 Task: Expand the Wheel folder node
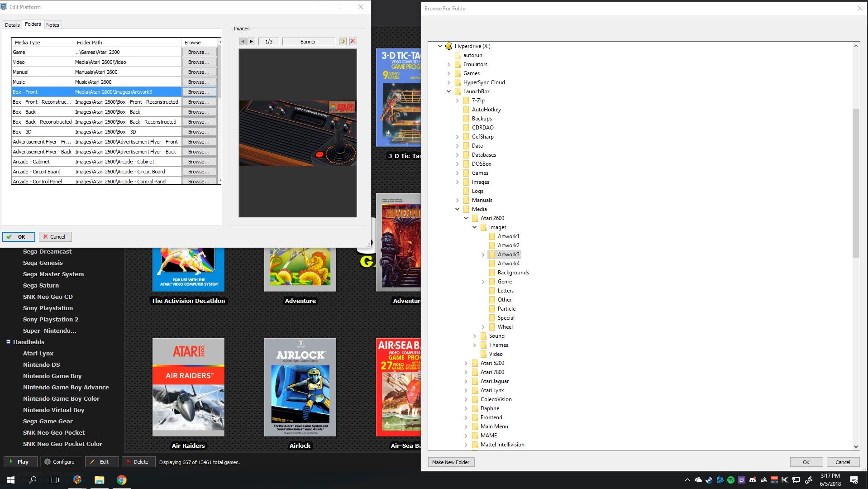[x=483, y=327]
